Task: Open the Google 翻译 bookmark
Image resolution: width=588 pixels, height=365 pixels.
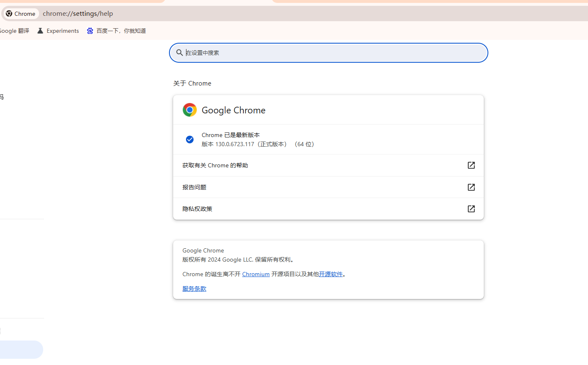Action: (14, 31)
